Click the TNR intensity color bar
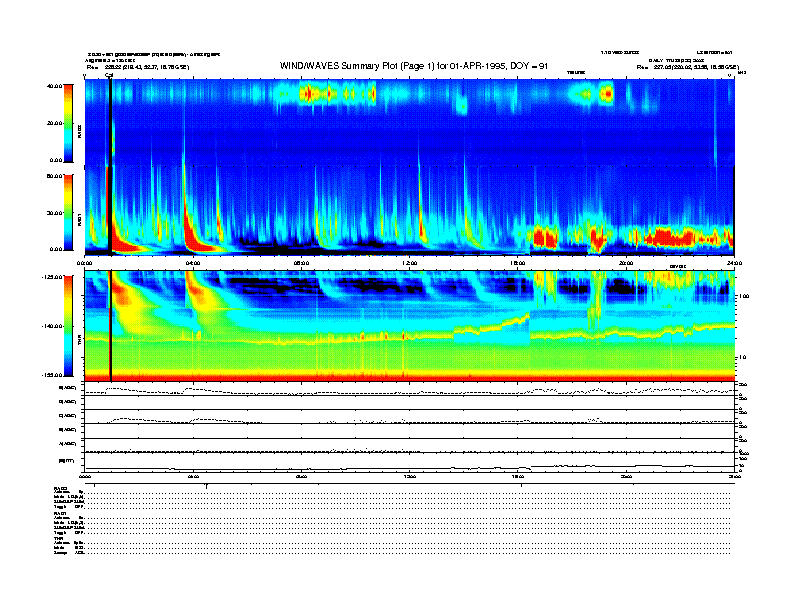 point(68,326)
